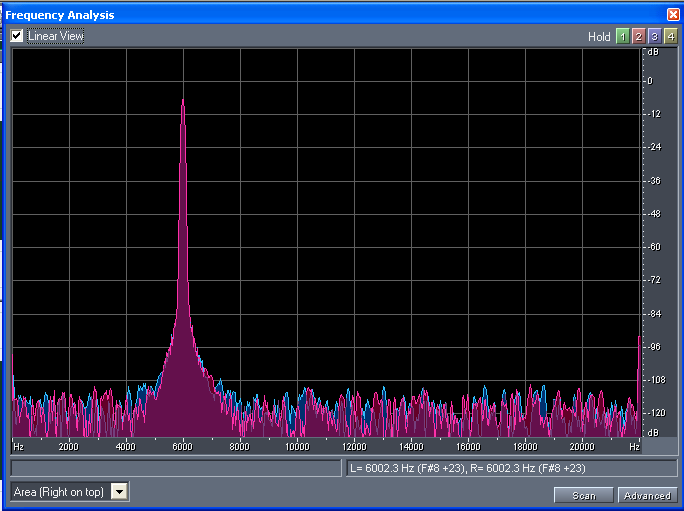This screenshot has width=684, height=511.
Task: Click the 'Hold' label text
Action: pos(599,37)
